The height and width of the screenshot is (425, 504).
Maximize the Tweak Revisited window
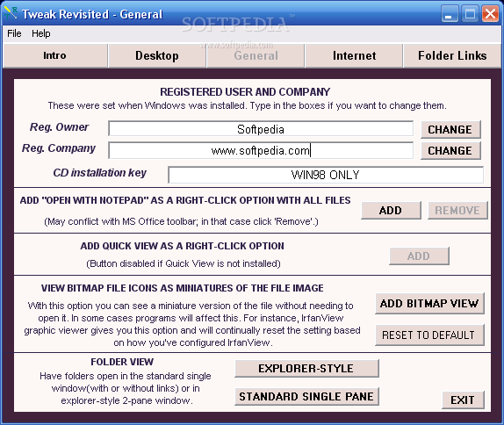pos(470,14)
